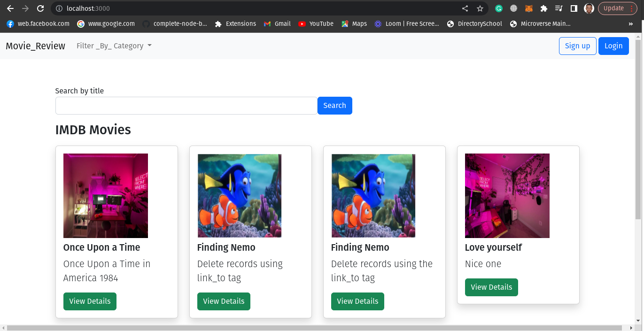View Details for Finding Nemo 'using link_to'
The width and height of the screenshot is (644, 331).
pyautogui.click(x=224, y=301)
